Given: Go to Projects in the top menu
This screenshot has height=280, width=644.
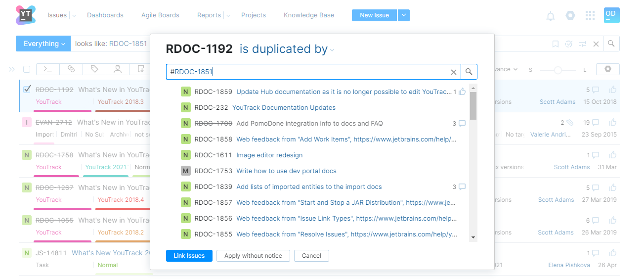Looking at the screenshot, I should pos(254,15).
